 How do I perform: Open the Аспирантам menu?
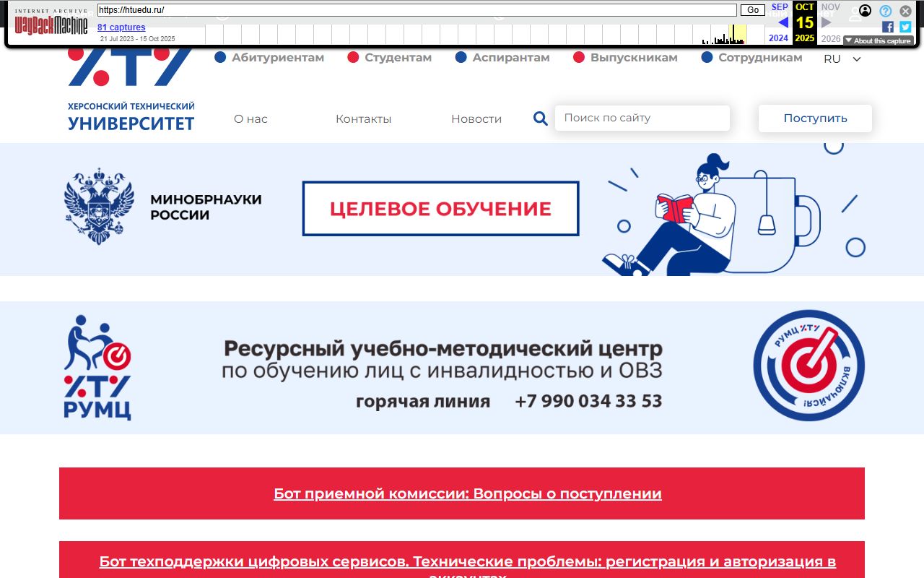pyautogui.click(x=502, y=58)
